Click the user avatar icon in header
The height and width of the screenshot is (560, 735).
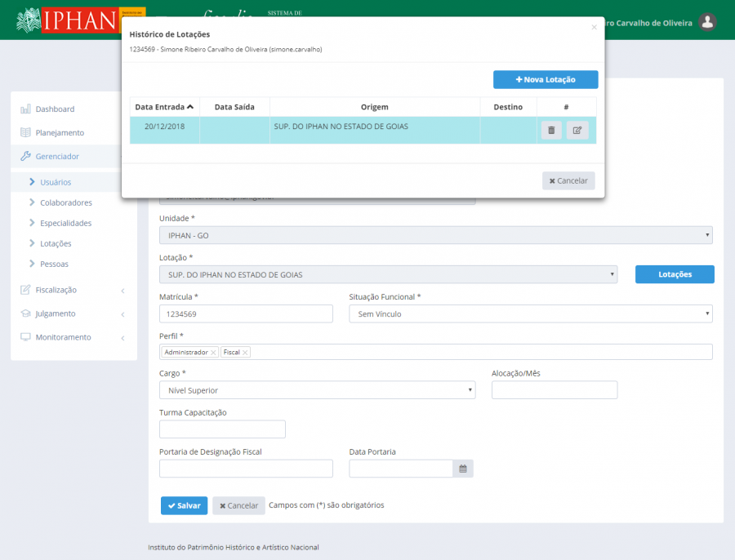tap(708, 22)
